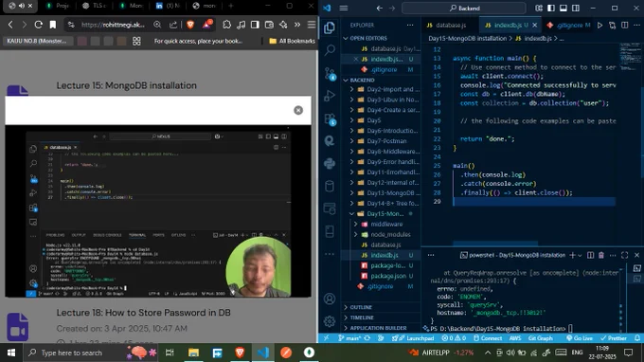Click the VS Code hamburger menu
The height and width of the screenshot is (362, 644).
click(x=344, y=8)
